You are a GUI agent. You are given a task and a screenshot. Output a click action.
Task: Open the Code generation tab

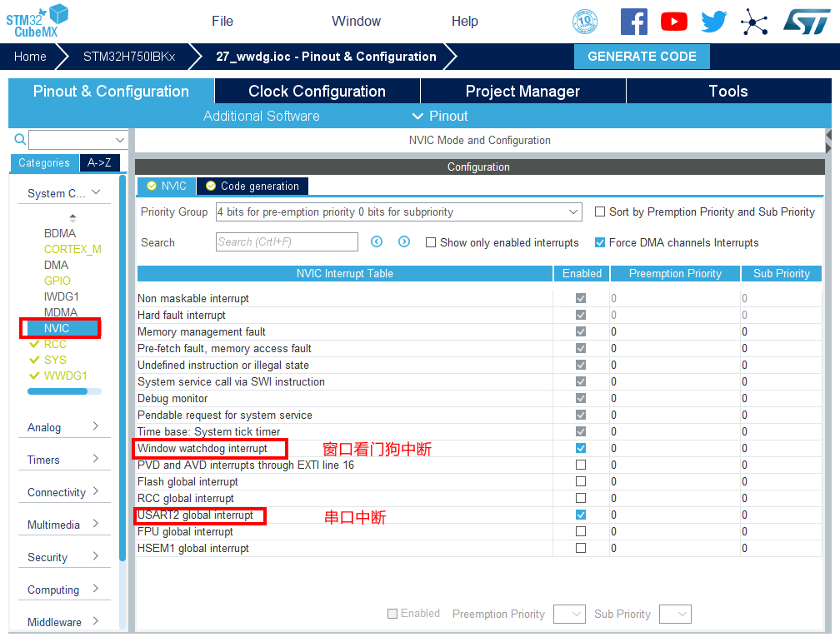[252, 186]
